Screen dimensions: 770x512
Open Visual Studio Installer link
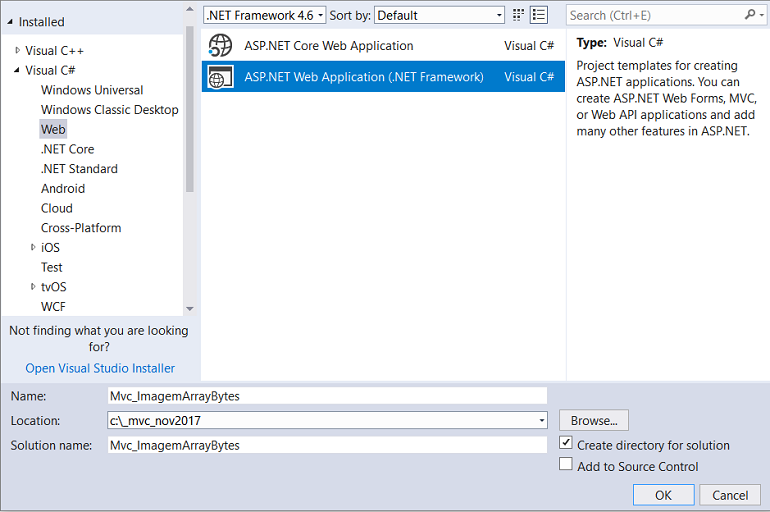tap(100, 368)
